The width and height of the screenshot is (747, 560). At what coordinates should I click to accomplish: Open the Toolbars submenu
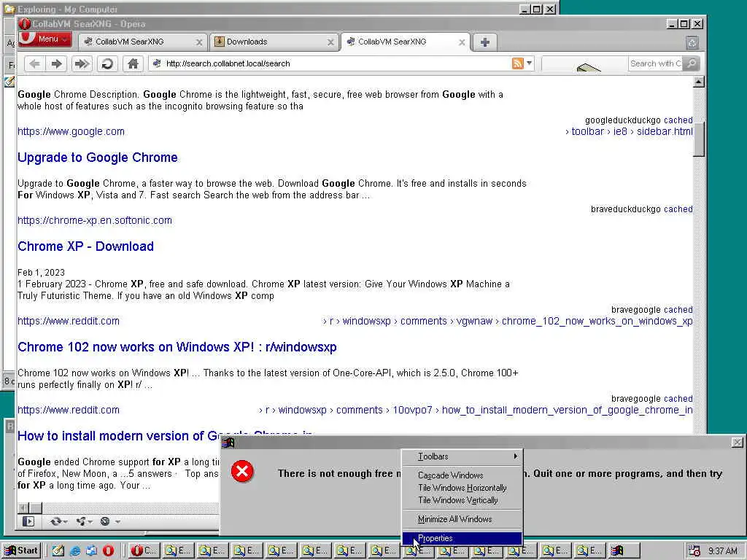[x=462, y=456]
